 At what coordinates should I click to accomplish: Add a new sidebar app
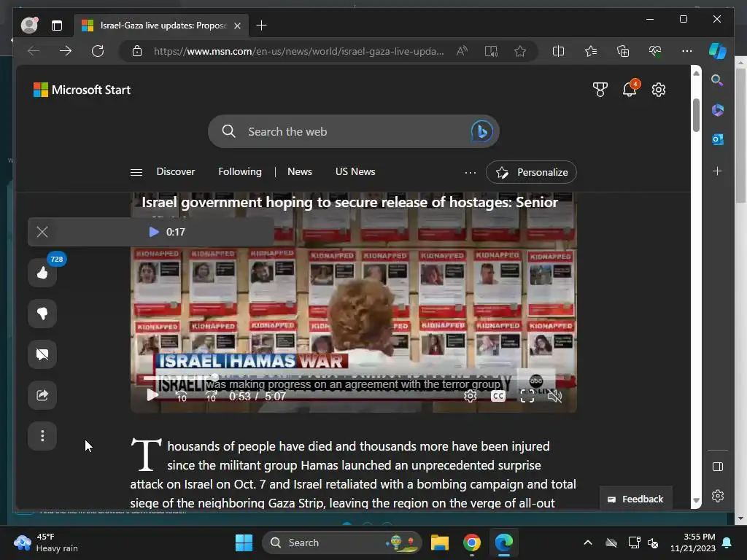tap(718, 171)
